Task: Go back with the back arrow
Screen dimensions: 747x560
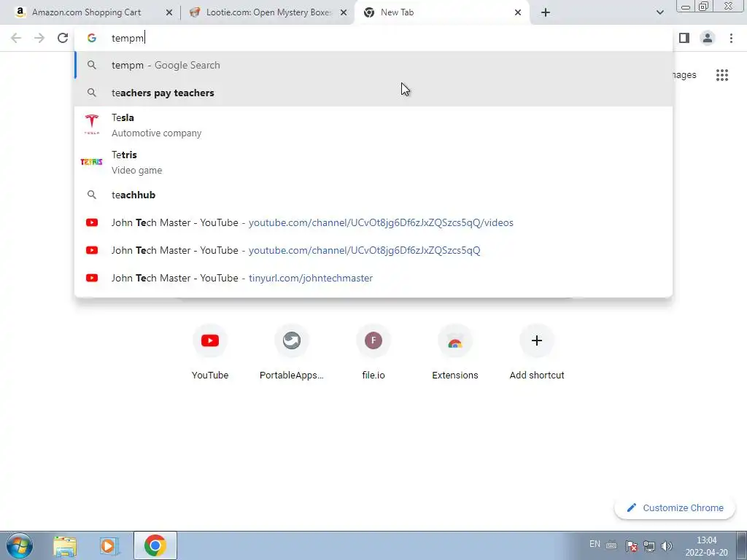Action: (16, 38)
